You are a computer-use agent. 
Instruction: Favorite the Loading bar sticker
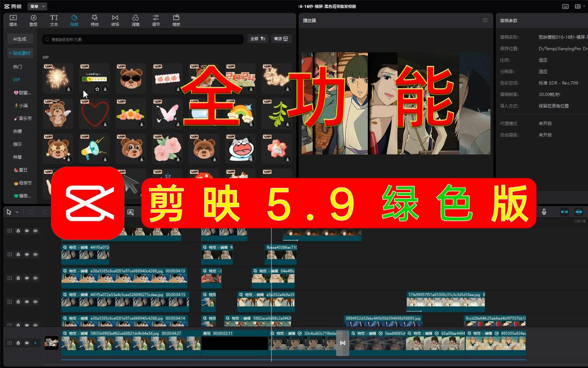pyautogui.click(x=97, y=89)
